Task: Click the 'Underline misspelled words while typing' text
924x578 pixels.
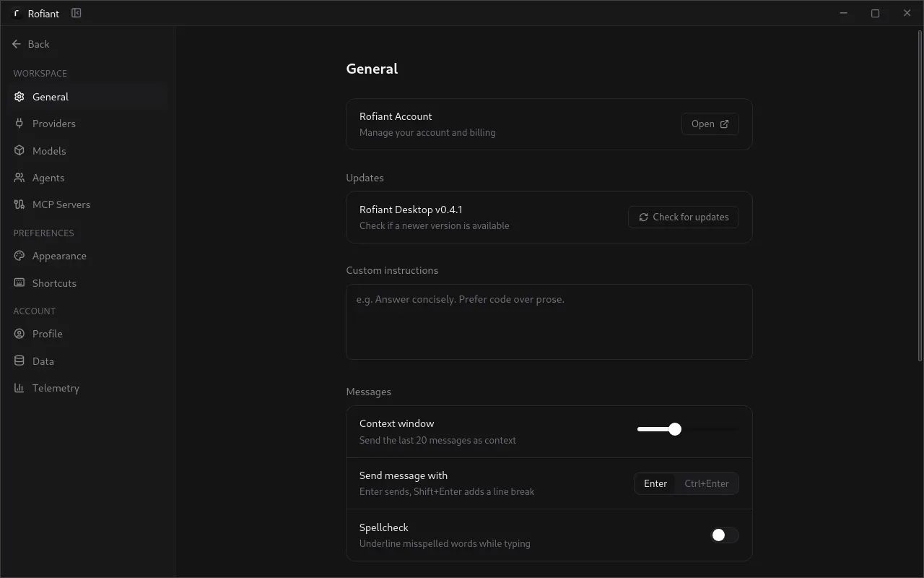Action: (x=445, y=543)
